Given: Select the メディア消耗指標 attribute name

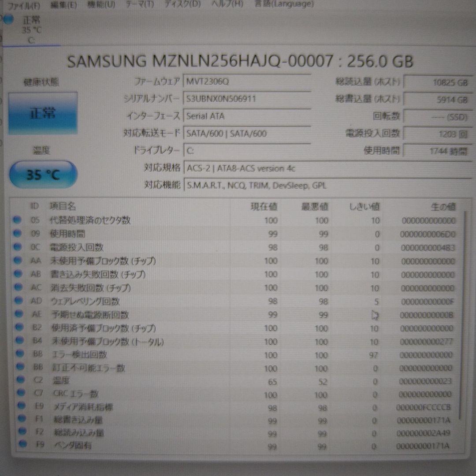Looking at the screenshot, I should (x=83, y=407).
